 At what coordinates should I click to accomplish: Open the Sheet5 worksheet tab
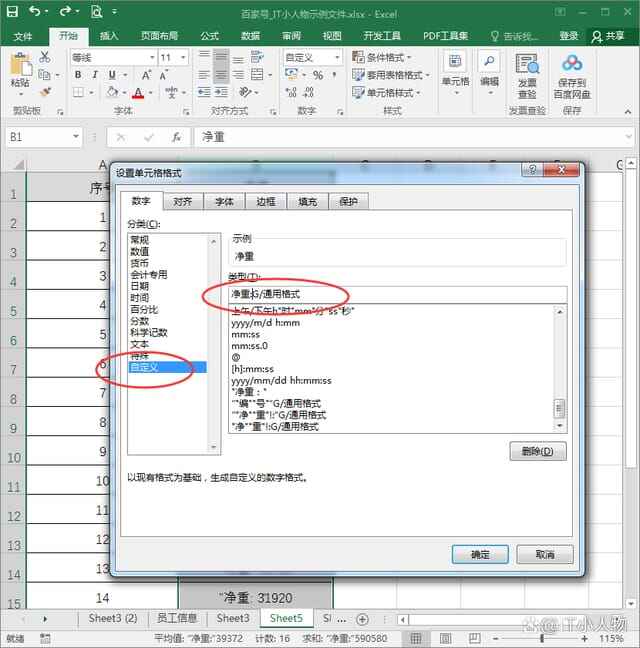[x=286, y=618]
